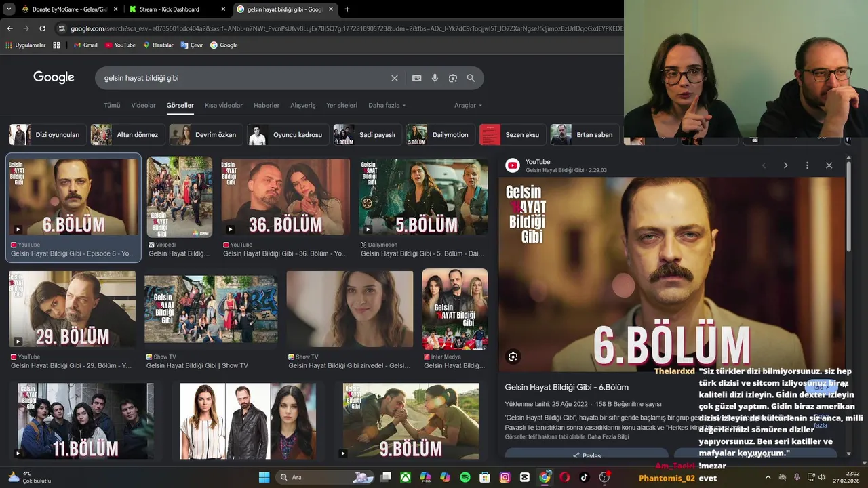Image resolution: width=868 pixels, height=488 pixels.
Task: Open the 6.Bölüm preview title link
Action: pos(567,387)
